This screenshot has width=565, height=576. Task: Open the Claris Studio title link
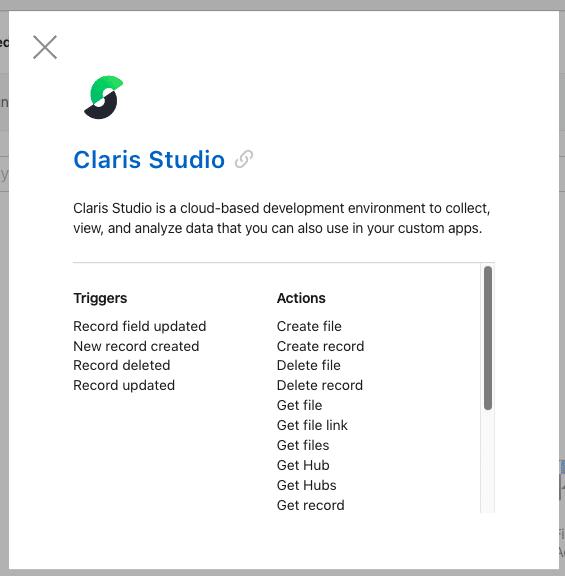149,160
